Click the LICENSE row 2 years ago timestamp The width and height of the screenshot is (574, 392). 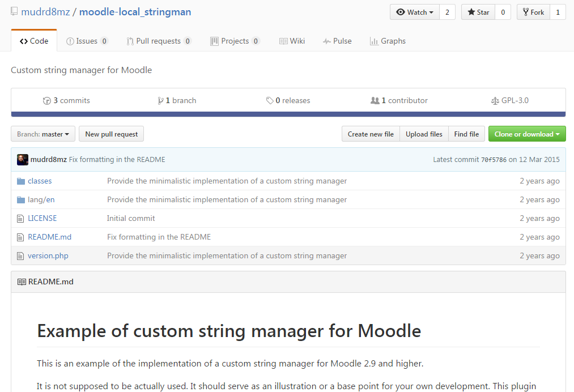(539, 218)
